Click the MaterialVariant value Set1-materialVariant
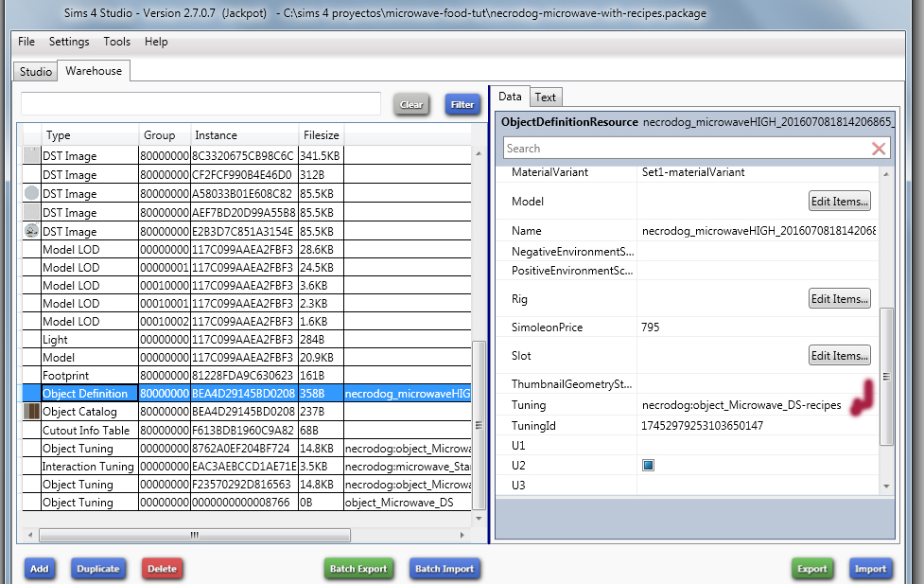924x584 pixels. tap(693, 172)
